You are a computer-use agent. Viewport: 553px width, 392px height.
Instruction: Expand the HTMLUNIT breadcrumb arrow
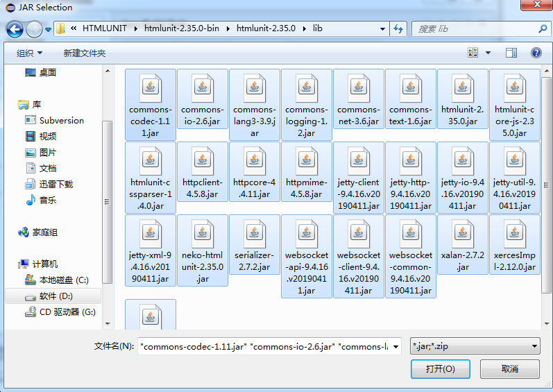pos(136,28)
